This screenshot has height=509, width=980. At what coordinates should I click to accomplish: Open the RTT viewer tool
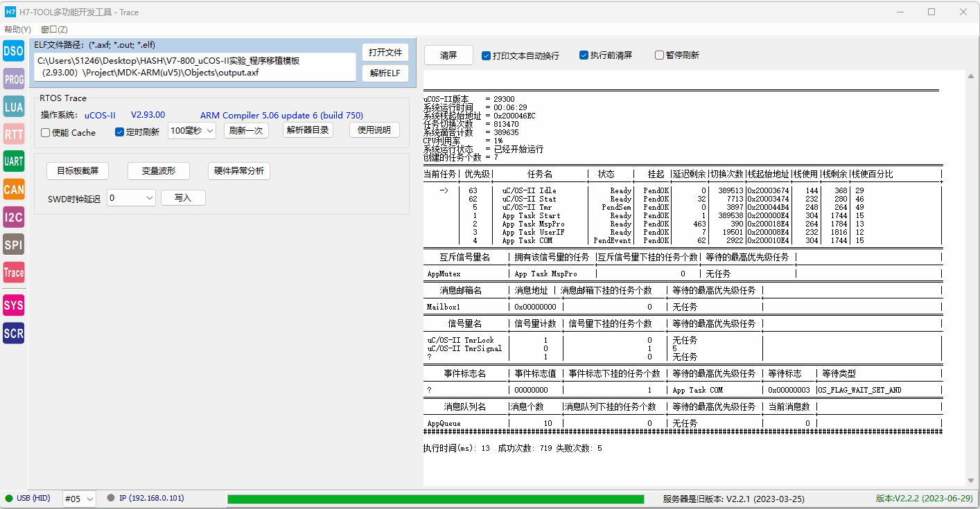[x=14, y=134]
